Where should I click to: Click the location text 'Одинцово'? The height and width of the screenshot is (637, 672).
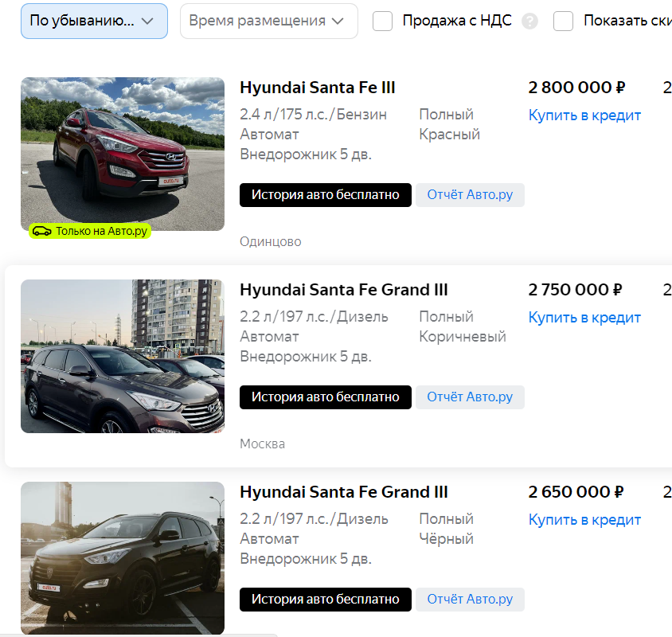point(271,242)
